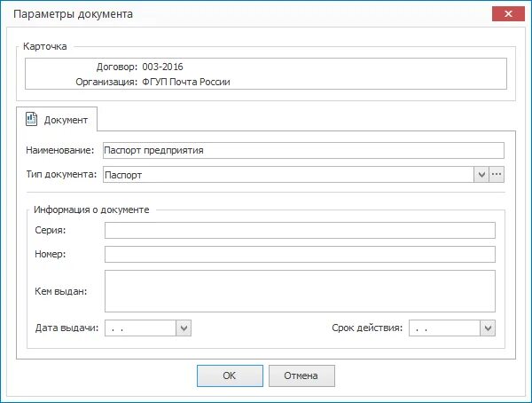The image size is (532, 403).
Task: Click the Дата выдачи: label
Action: click(66, 328)
